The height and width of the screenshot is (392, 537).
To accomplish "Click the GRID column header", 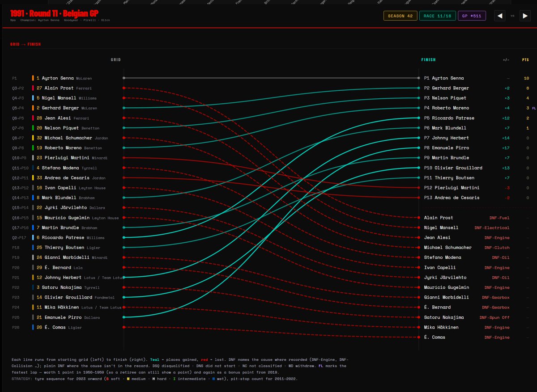I will [115, 59].
